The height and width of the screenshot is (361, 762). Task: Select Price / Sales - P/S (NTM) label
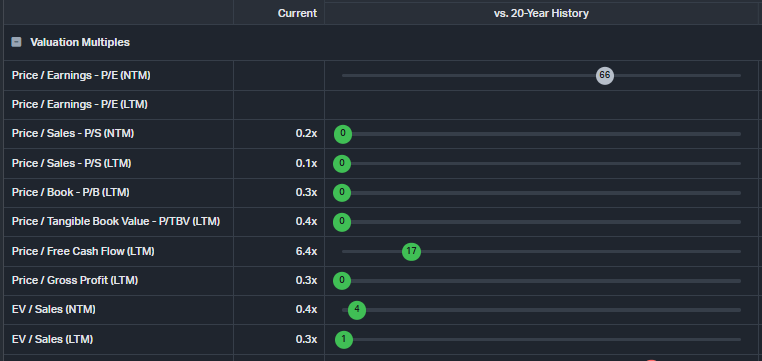coord(73,134)
